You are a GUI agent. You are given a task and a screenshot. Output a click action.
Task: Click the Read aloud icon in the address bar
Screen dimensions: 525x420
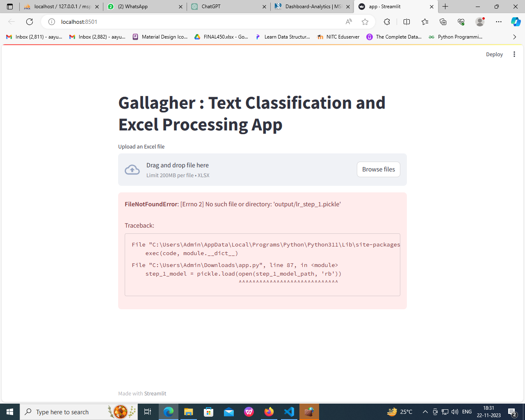click(x=349, y=22)
